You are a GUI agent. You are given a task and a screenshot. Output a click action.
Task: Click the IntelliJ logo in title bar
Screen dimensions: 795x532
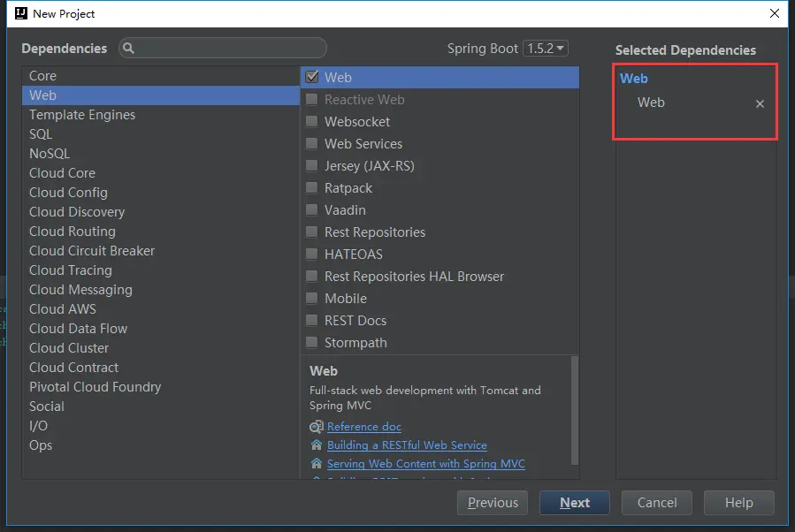point(21,13)
